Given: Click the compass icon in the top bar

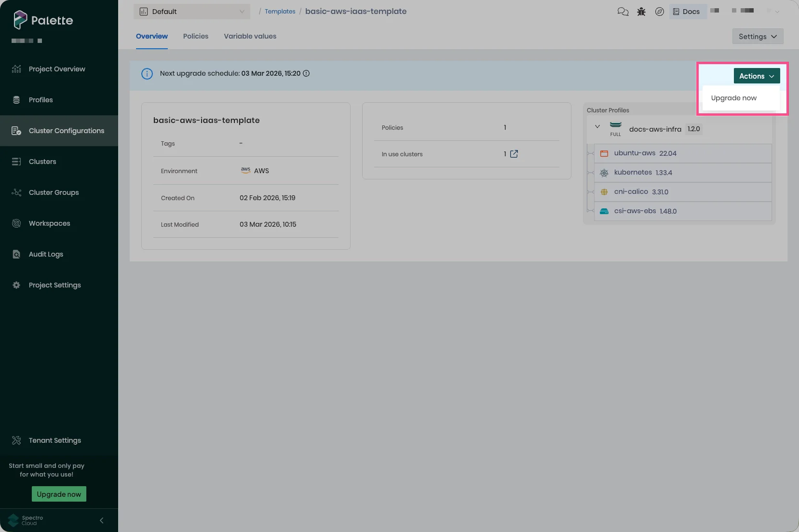Looking at the screenshot, I should coord(660,11).
